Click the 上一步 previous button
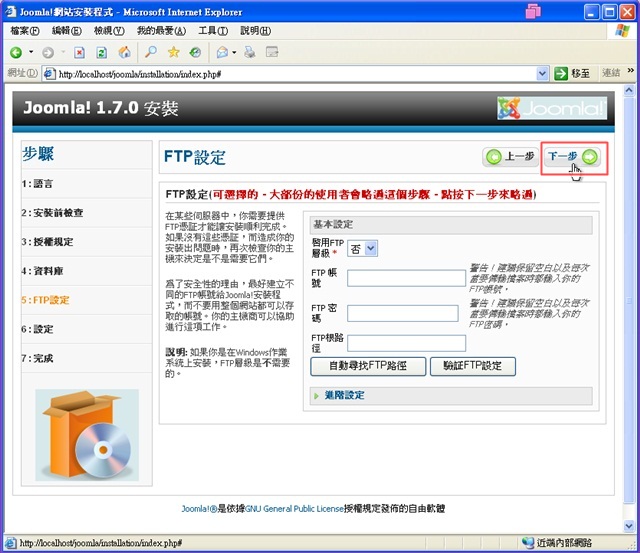This screenshot has height=553, width=640. point(511,157)
